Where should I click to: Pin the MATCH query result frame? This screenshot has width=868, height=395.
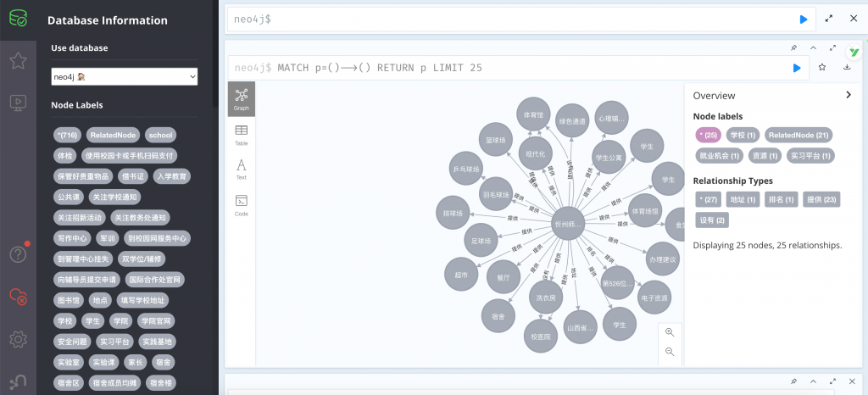[x=794, y=47]
